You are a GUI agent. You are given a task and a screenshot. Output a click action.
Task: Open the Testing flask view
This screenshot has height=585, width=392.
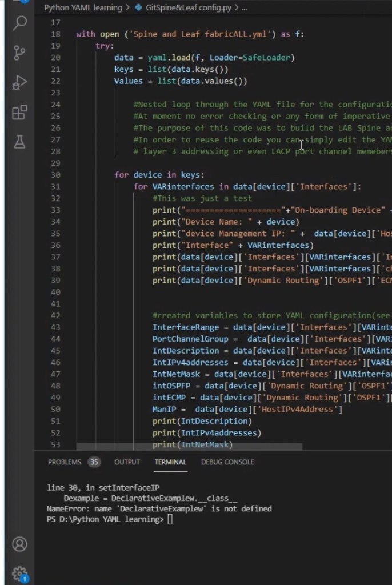[20, 142]
